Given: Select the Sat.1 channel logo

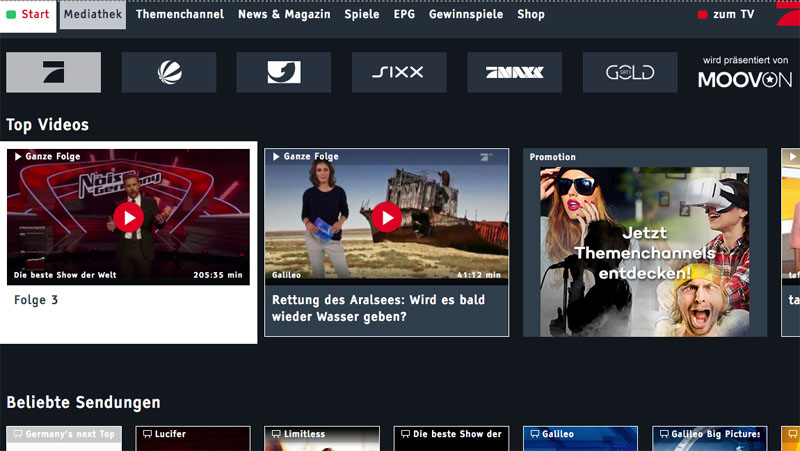Looking at the screenshot, I should pyautogui.click(x=169, y=72).
